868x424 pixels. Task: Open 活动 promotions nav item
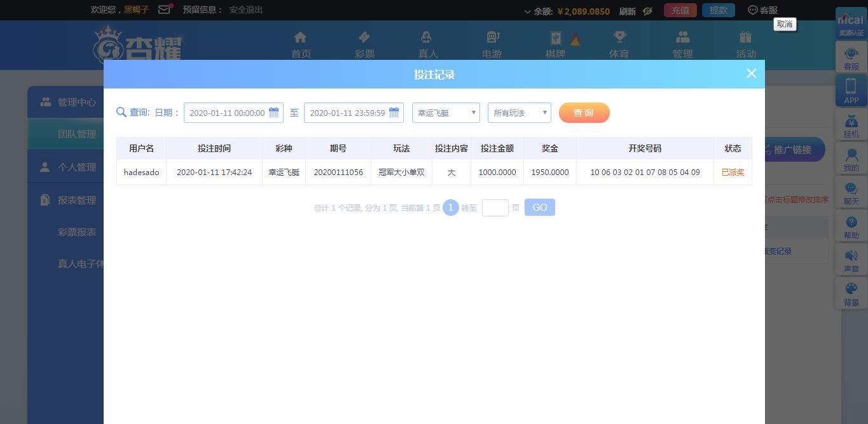coord(746,45)
